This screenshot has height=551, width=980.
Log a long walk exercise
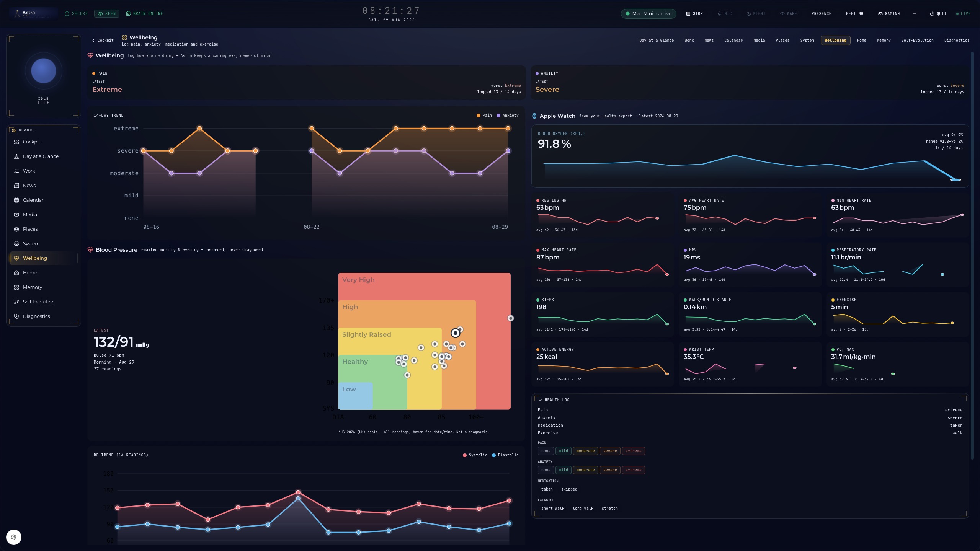pos(583,509)
